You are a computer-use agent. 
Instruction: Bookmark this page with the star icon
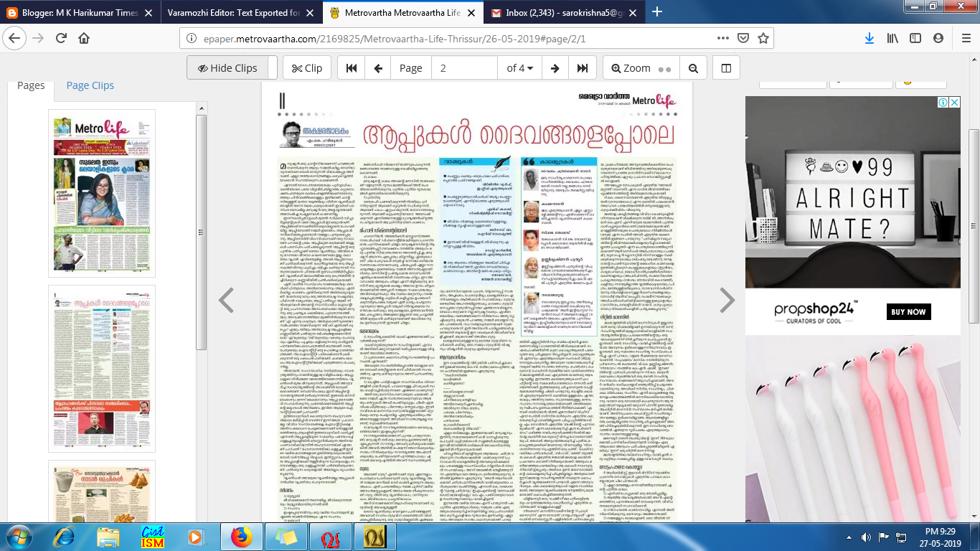(763, 38)
